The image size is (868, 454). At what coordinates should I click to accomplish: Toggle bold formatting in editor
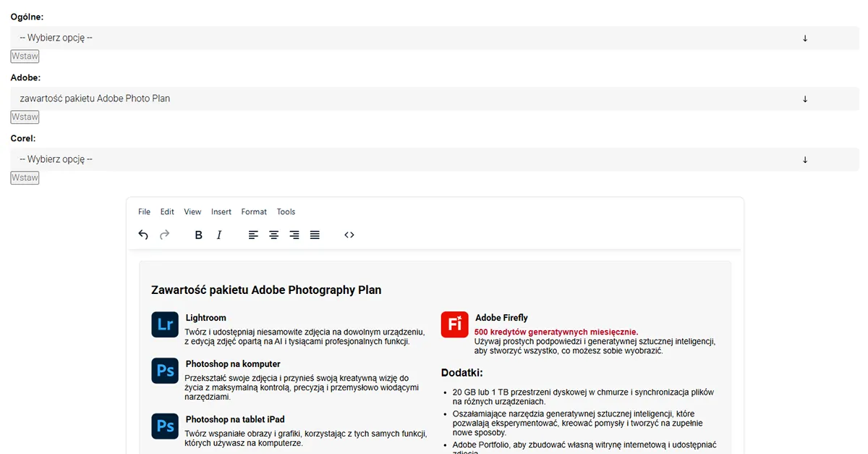[199, 235]
